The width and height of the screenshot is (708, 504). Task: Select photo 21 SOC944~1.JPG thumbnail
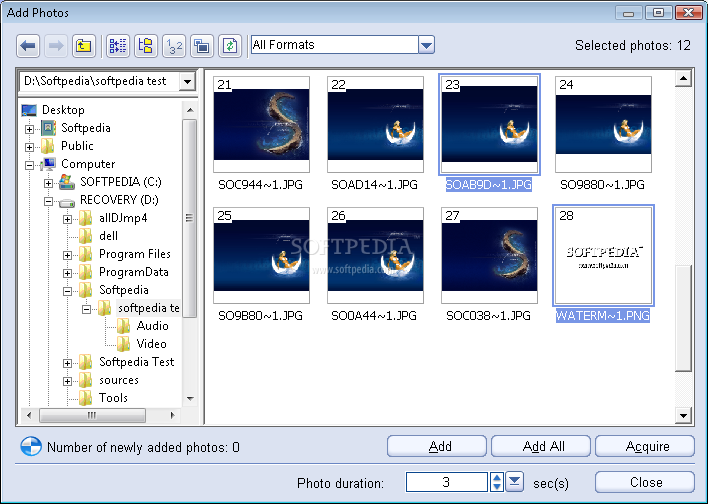(x=261, y=124)
